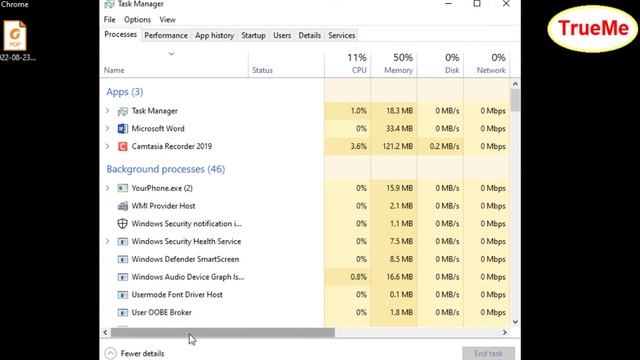This screenshot has height=360, width=640.
Task: Sort by the Disk column header
Action: pos(440,63)
